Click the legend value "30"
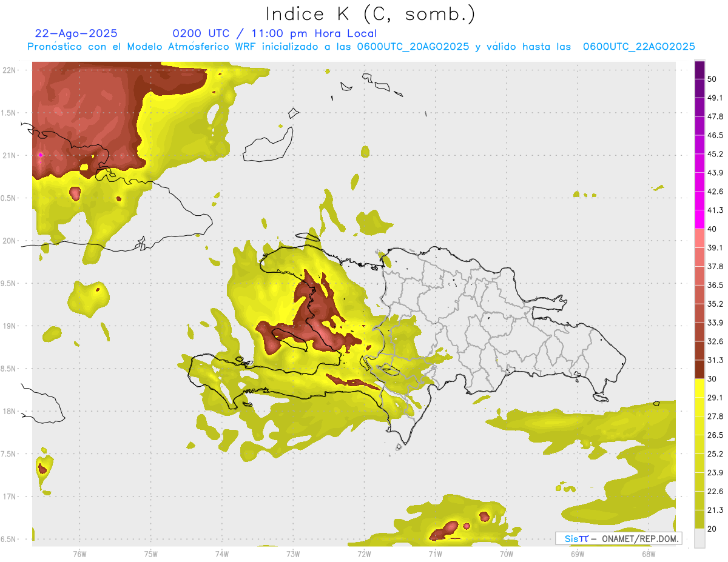Screen dimensions: 728x562 712,379
